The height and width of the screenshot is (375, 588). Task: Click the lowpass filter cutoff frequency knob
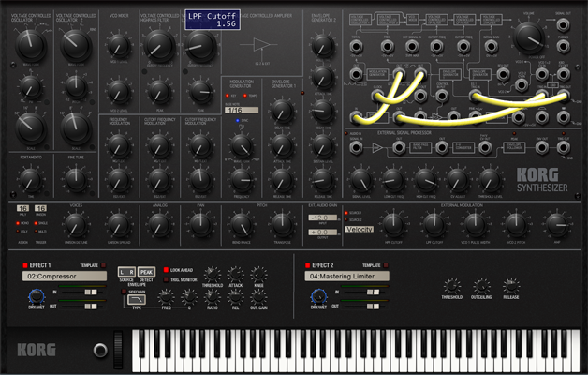[x=200, y=47]
